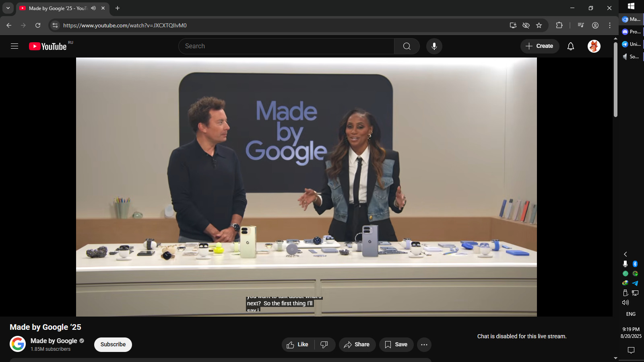This screenshot has width=644, height=362.
Task: Open the browser profile icon
Action: click(x=595, y=25)
